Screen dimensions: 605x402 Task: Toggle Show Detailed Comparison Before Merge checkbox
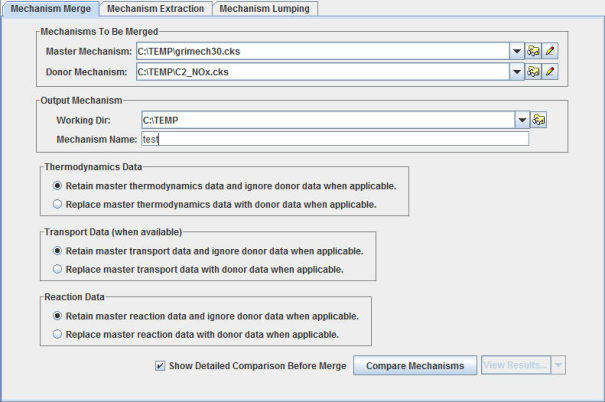(160, 365)
